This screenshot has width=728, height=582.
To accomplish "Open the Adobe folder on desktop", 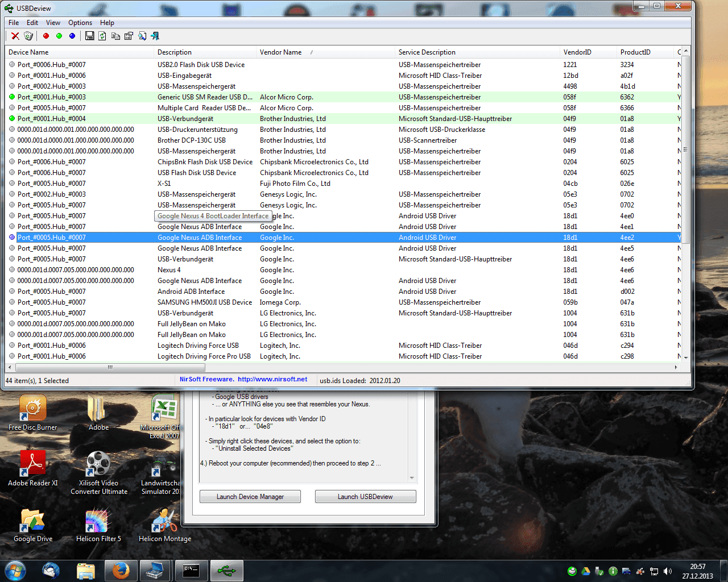I will point(98,413).
